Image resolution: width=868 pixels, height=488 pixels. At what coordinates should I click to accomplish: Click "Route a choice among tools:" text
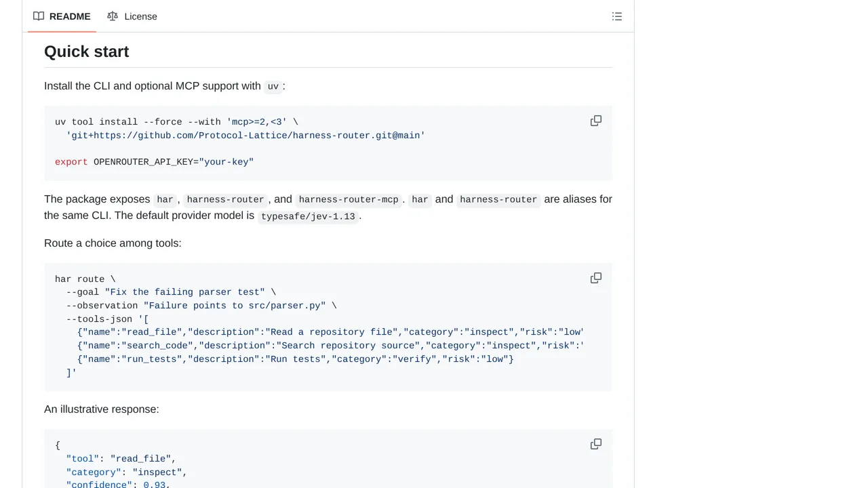[x=113, y=243]
